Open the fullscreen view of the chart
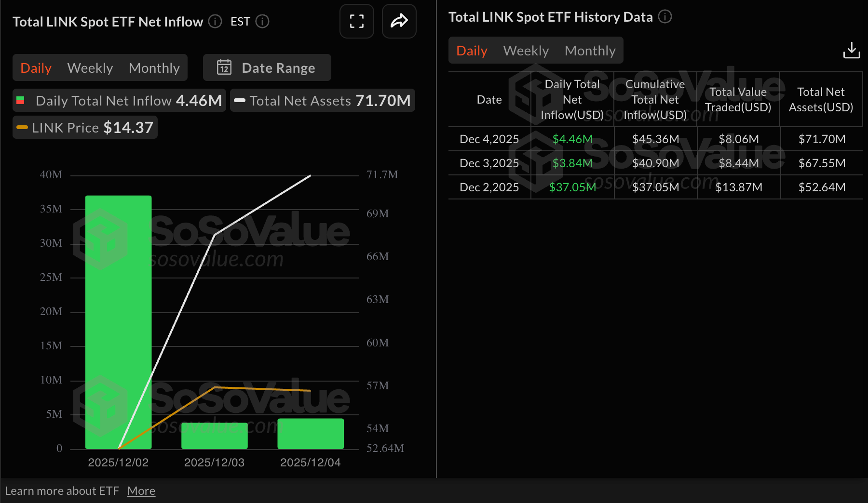 (x=356, y=21)
